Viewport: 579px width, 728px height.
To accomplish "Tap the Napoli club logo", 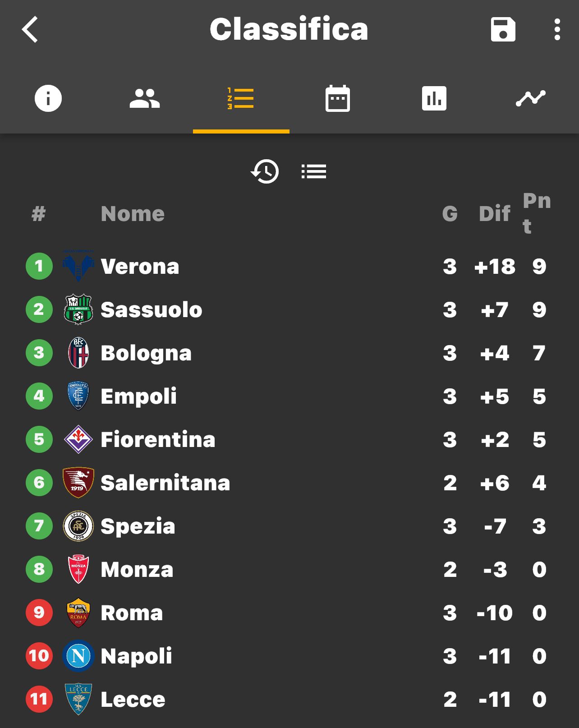I will coord(78,656).
